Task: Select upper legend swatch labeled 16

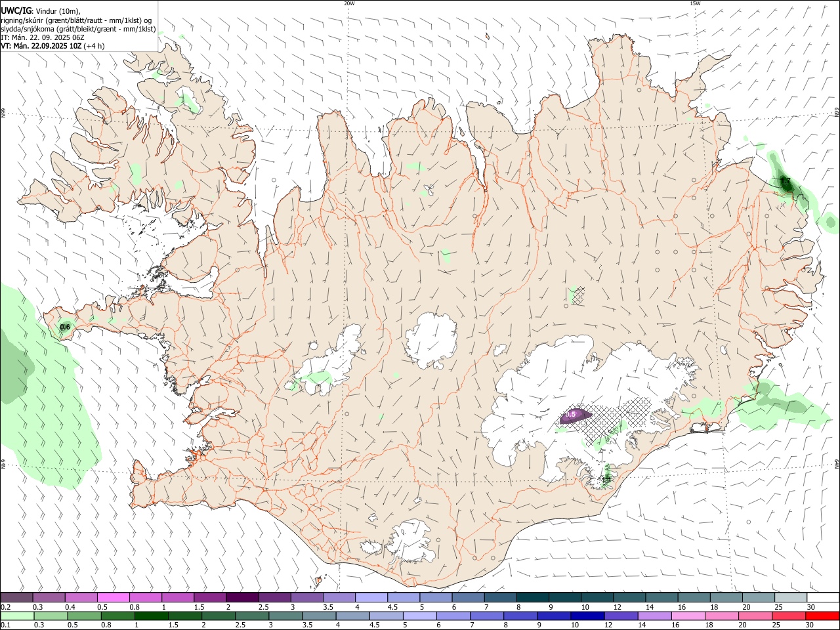Action: pos(693,597)
